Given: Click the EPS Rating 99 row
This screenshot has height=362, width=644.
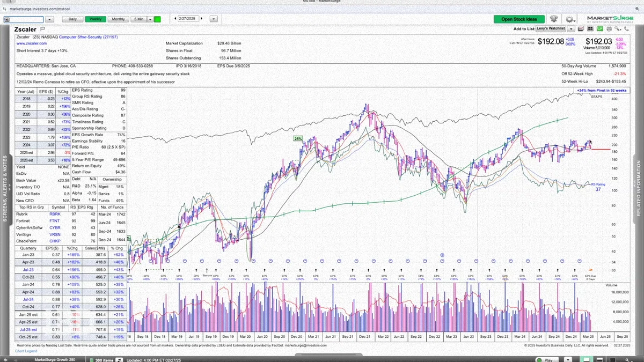Looking at the screenshot, I should point(98,90).
